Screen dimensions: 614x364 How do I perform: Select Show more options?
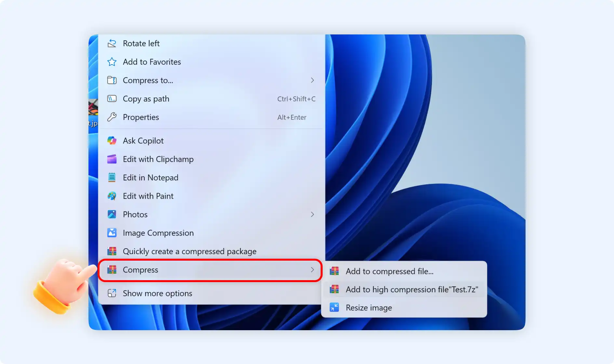[211, 293]
